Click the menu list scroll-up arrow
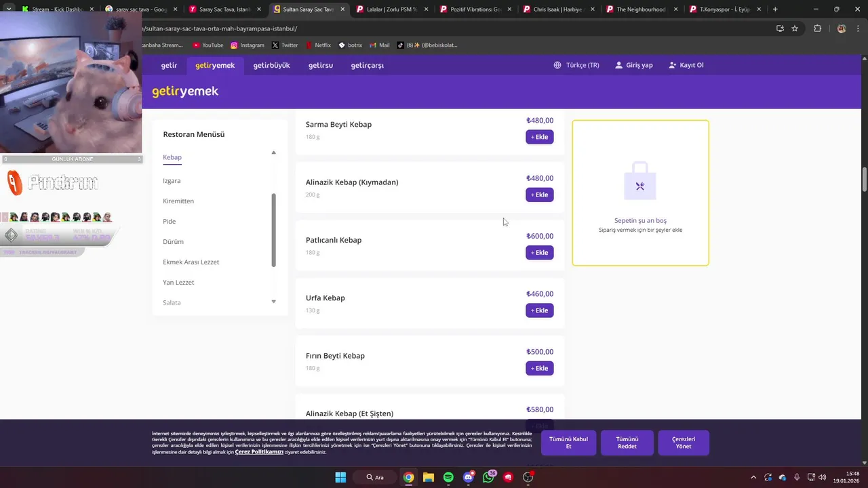This screenshot has width=868, height=488. point(274,152)
